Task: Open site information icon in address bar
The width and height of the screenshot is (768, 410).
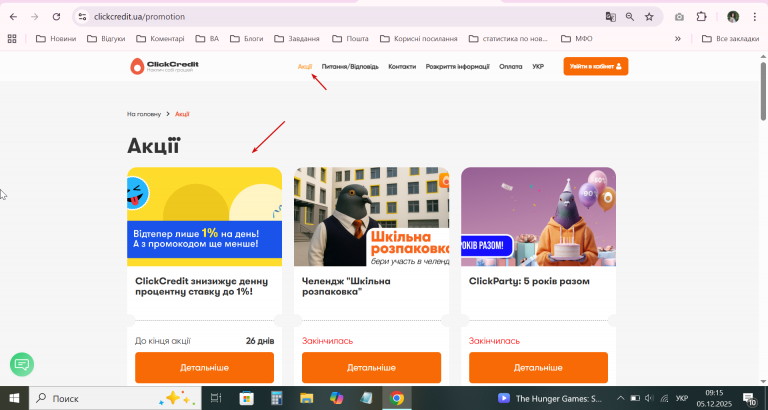Action: pyautogui.click(x=82, y=17)
